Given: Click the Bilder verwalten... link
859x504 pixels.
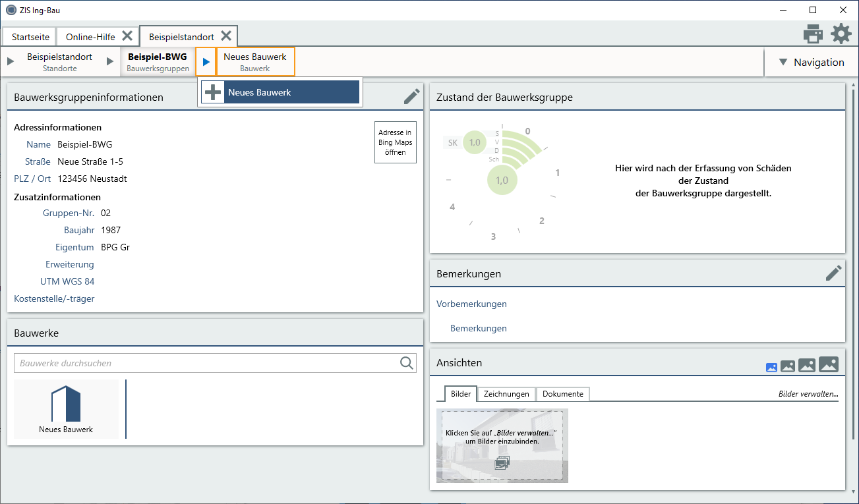Looking at the screenshot, I should [x=808, y=394].
